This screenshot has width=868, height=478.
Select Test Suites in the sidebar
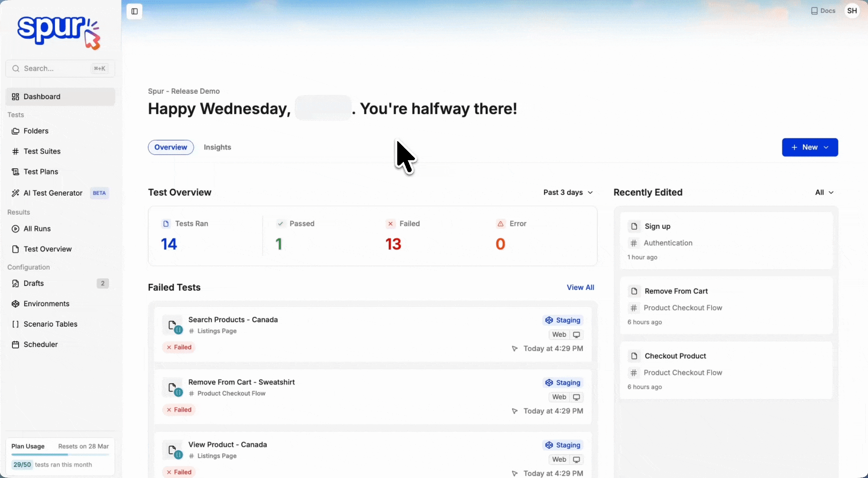click(x=43, y=151)
